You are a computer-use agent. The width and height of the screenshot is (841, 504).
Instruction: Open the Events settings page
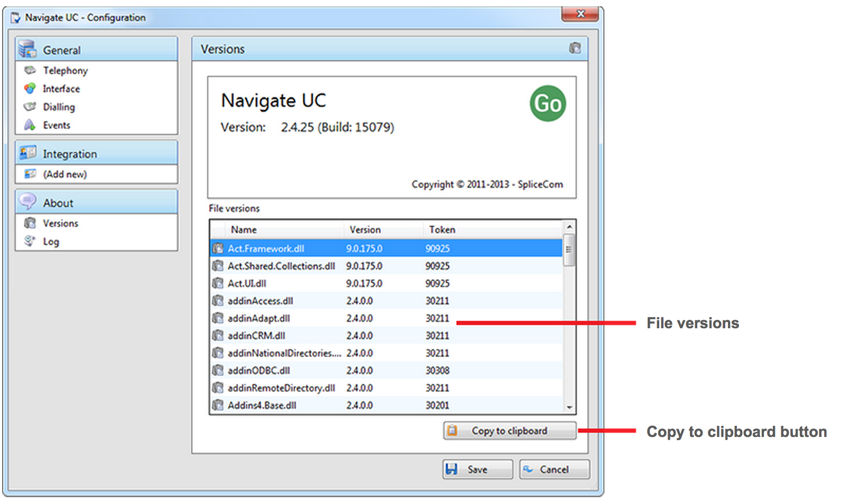(x=57, y=125)
